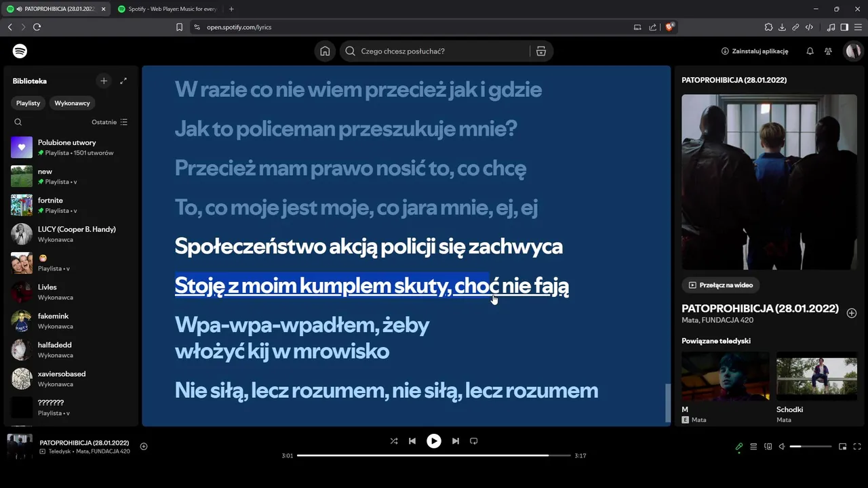Image resolution: width=868 pixels, height=488 pixels.
Task: Filter library by Playlisty chip
Action: (28, 103)
